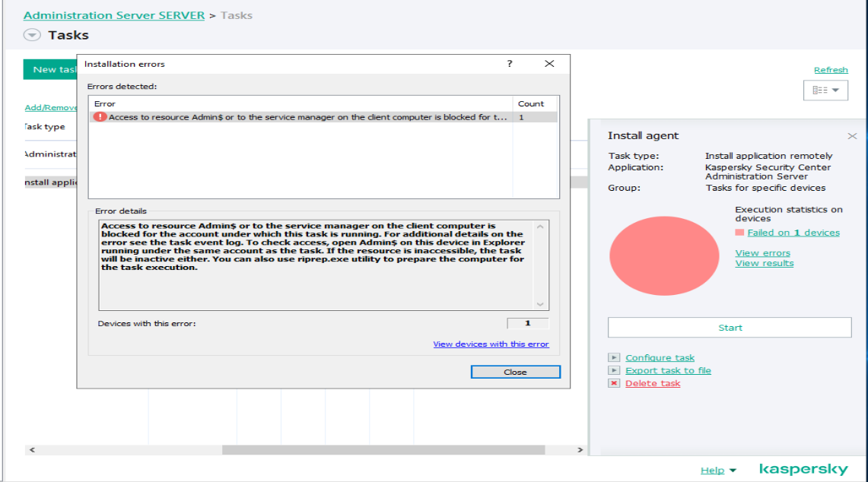Open the View results link
868x482 pixels.
pos(764,263)
